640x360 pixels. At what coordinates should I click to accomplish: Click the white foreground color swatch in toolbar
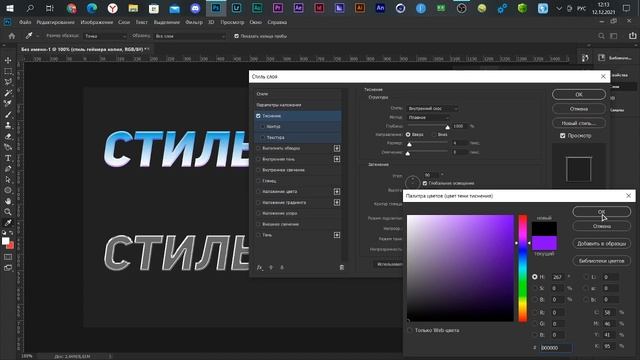[x=5, y=241]
